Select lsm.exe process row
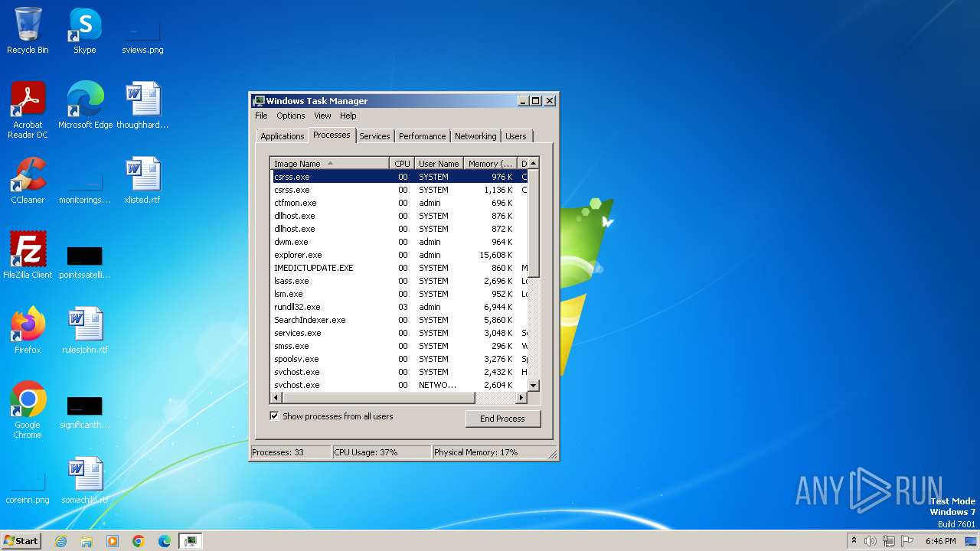The height and width of the screenshot is (551, 980). click(399, 294)
